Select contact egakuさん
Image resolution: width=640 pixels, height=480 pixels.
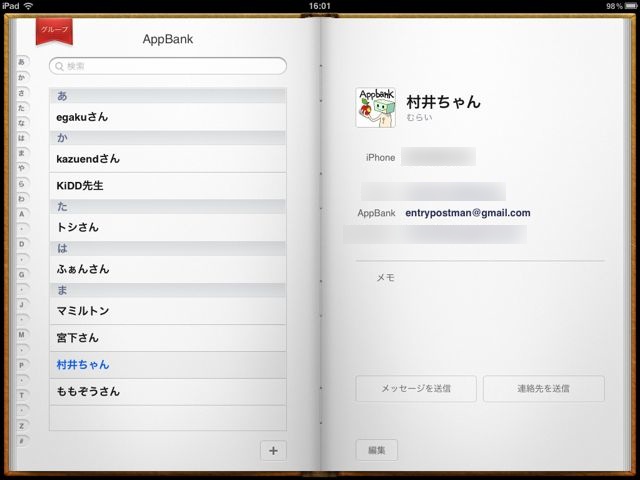168,117
